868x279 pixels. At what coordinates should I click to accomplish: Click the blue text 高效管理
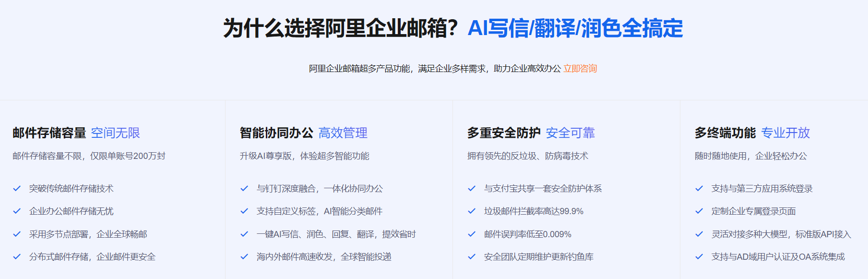click(x=343, y=133)
